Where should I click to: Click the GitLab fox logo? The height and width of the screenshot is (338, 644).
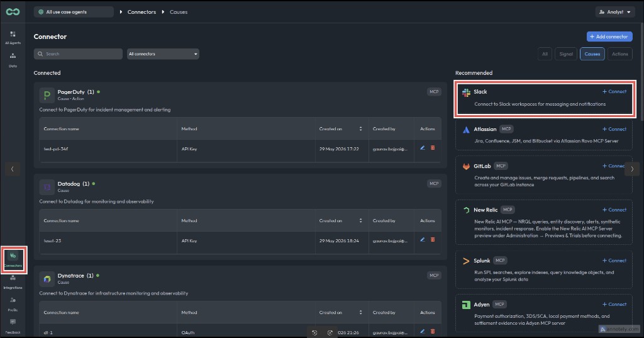pos(466,167)
